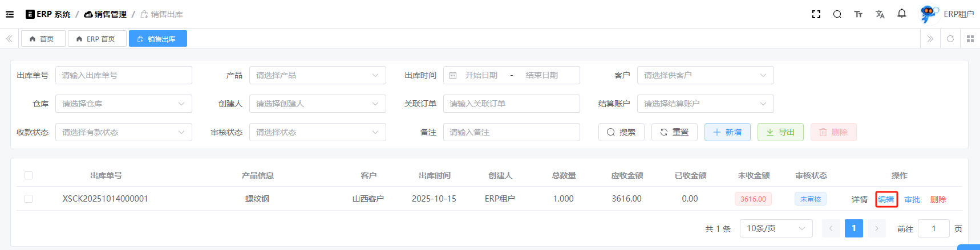Screen dimensions: 980x250
Task: Expand the 请选择产品 dropdown
Action: pyautogui.click(x=317, y=75)
